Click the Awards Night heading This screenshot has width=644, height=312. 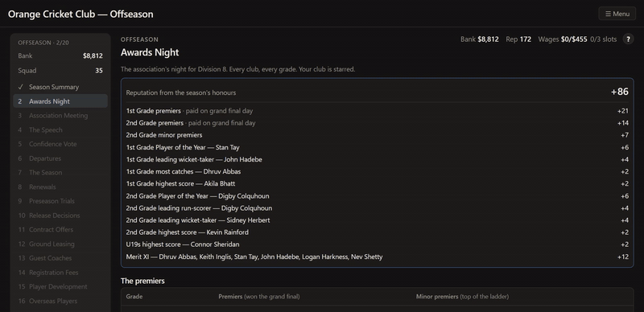(x=150, y=52)
